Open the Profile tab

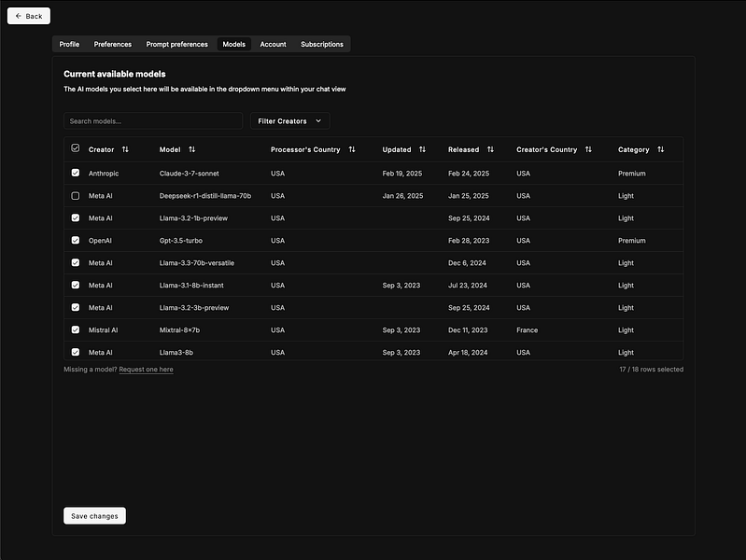(69, 44)
